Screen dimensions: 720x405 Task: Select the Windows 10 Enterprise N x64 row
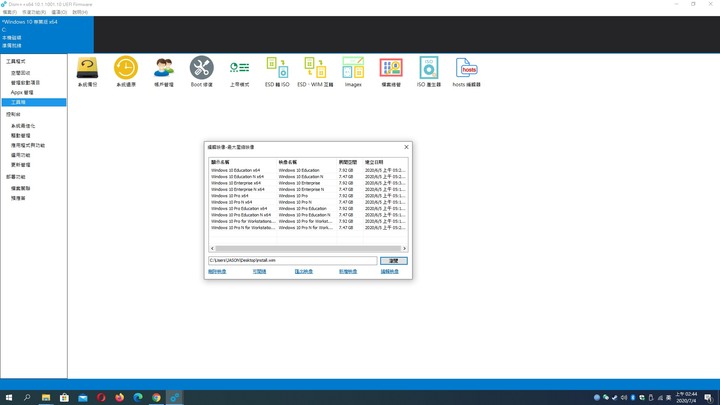pos(308,189)
